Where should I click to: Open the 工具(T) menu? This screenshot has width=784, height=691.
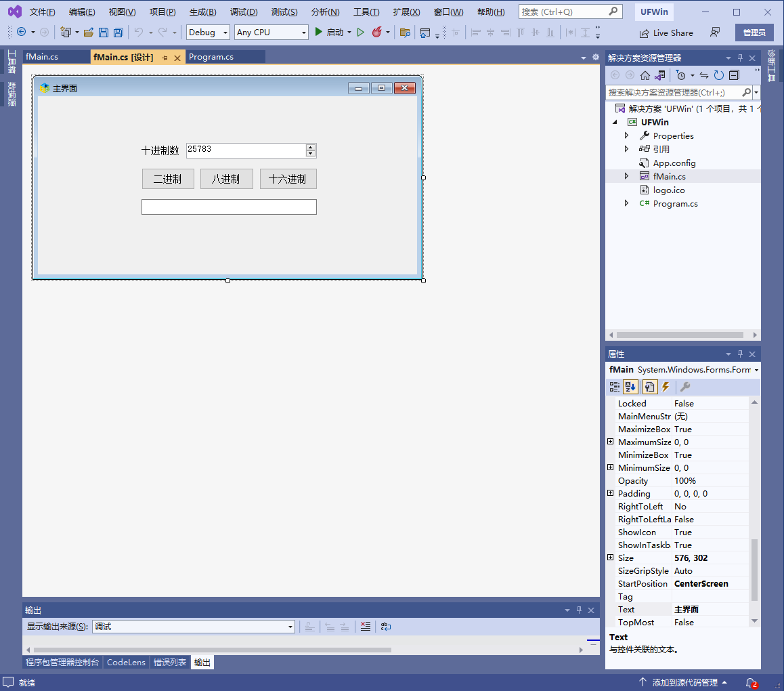click(x=366, y=12)
